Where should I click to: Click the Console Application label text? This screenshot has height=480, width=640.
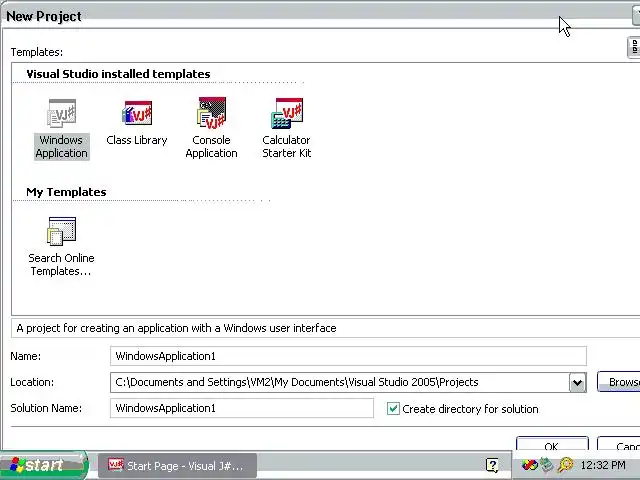click(211, 147)
